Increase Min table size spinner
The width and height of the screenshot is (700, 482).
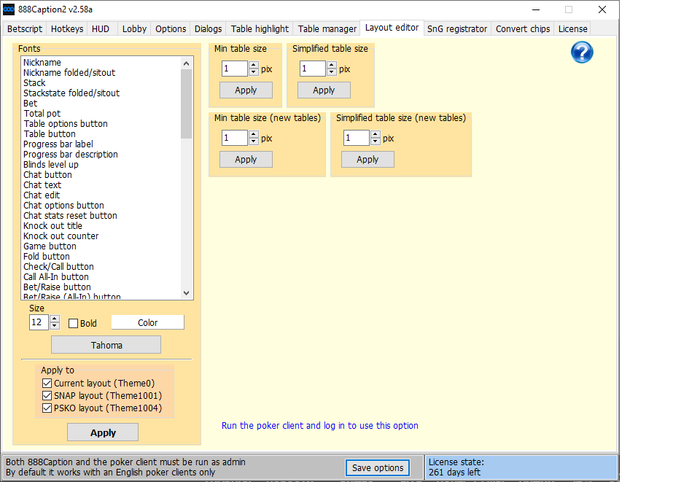click(254, 65)
